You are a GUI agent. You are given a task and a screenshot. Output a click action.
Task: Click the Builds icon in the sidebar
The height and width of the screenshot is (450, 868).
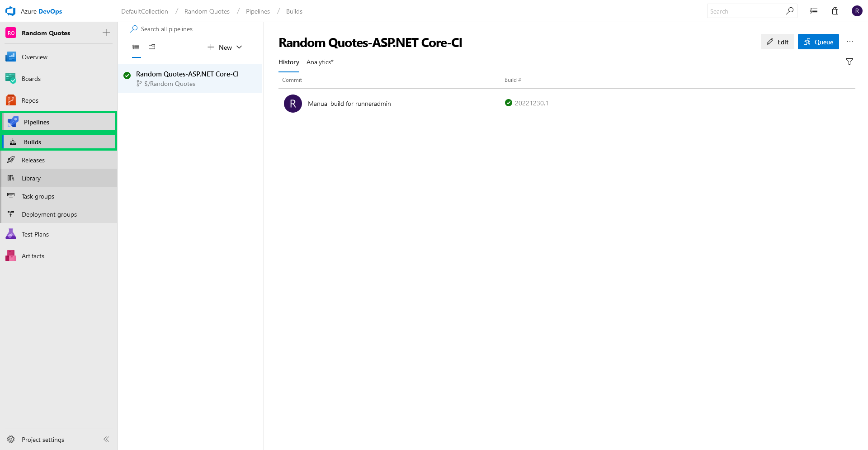13,142
